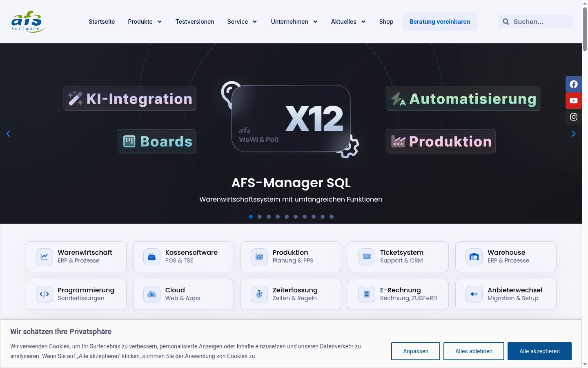Click the AFS Software logo

tap(28, 22)
